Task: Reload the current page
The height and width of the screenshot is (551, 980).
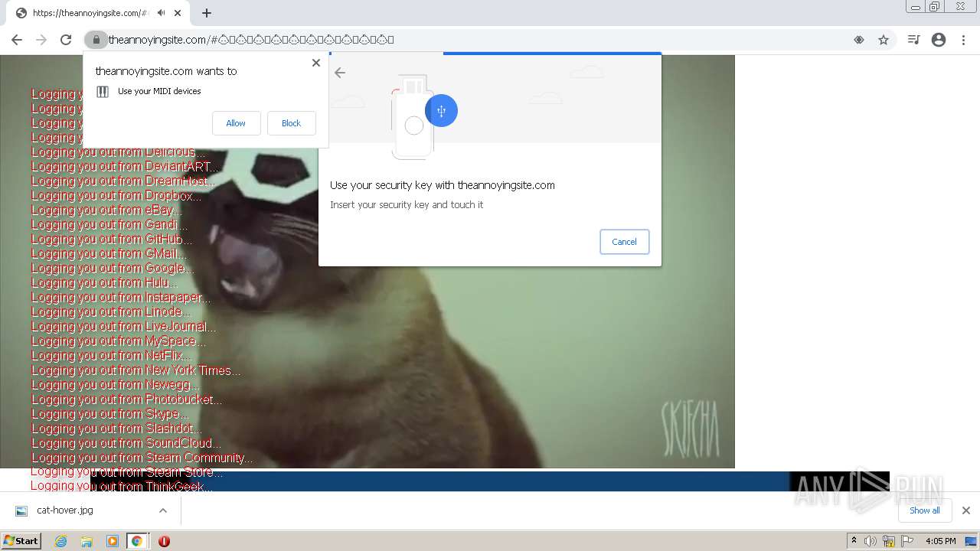Action: pyautogui.click(x=66, y=40)
